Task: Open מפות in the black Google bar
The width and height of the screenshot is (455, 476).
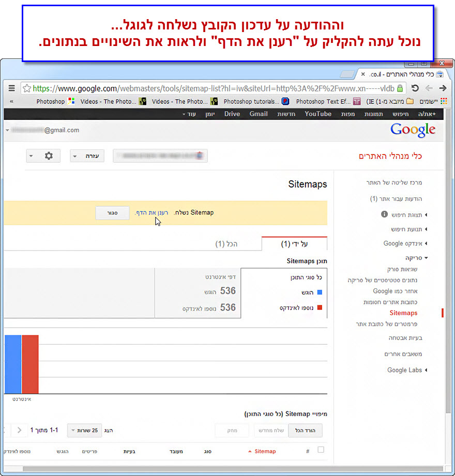Action: click(348, 114)
